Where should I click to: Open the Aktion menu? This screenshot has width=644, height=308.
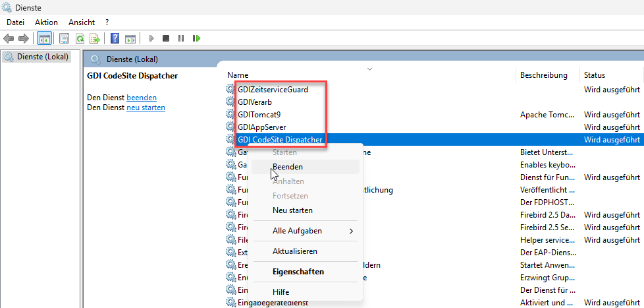click(46, 22)
